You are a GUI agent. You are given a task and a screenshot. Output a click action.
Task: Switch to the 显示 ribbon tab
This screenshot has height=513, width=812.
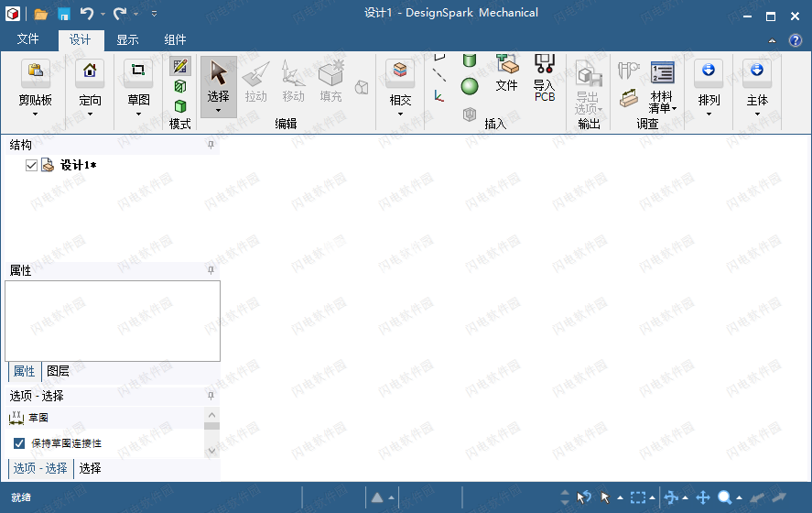[127, 40]
